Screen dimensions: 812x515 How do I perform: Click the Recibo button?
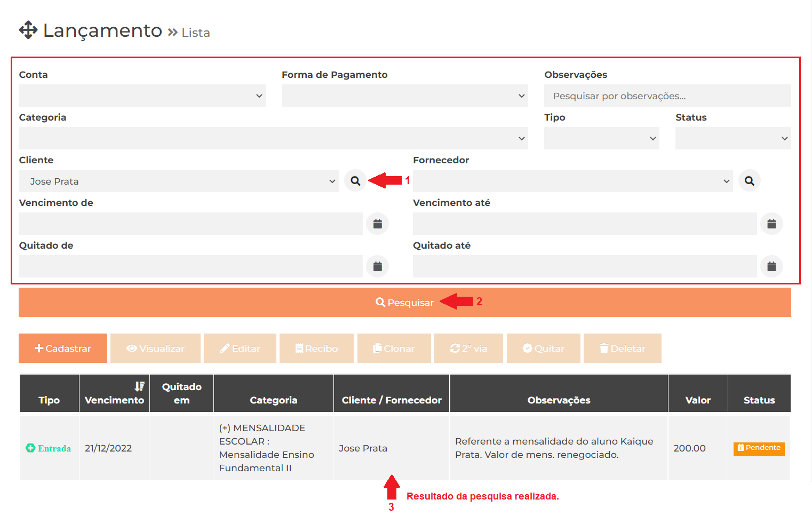point(316,348)
